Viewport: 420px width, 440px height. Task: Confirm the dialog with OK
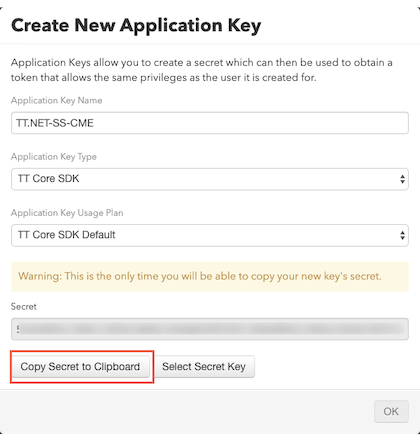[391, 411]
